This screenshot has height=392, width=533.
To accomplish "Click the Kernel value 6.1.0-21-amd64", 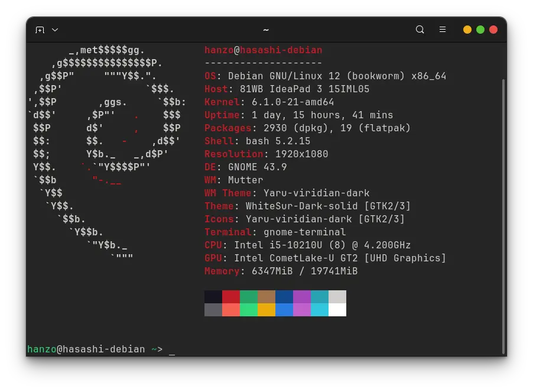I will (292, 102).
